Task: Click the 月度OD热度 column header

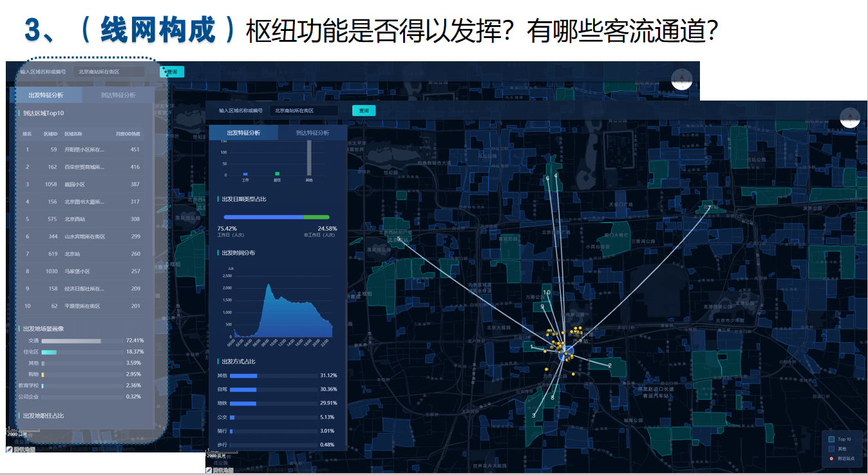Action: (x=127, y=134)
